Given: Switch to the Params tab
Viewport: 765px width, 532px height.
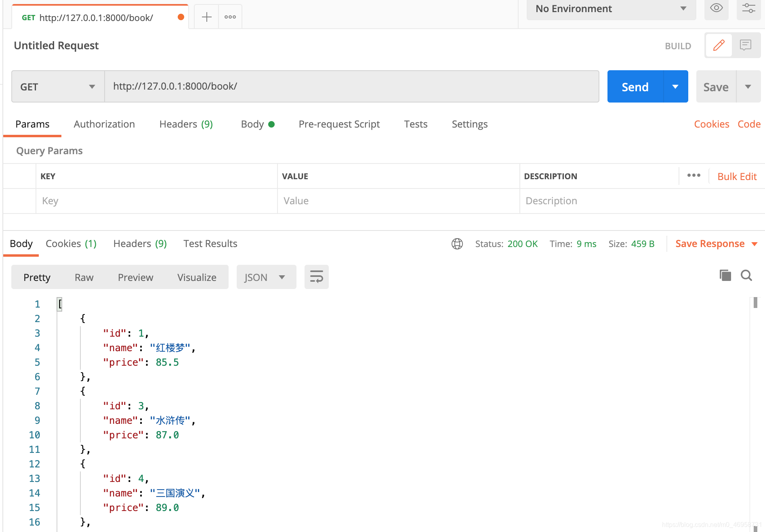Looking at the screenshot, I should click(x=32, y=124).
